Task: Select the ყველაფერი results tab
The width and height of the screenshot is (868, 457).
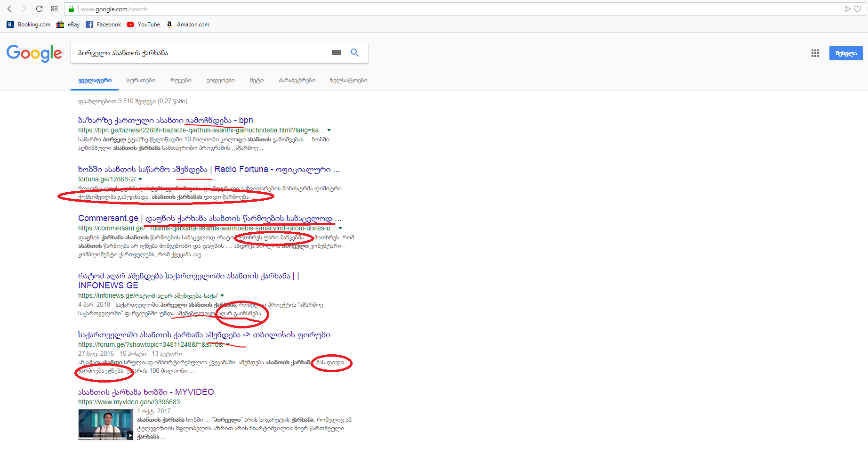Action: point(95,81)
